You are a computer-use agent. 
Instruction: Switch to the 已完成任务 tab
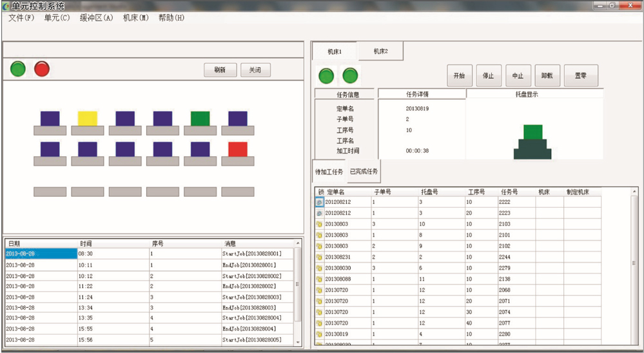[x=364, y=172]
